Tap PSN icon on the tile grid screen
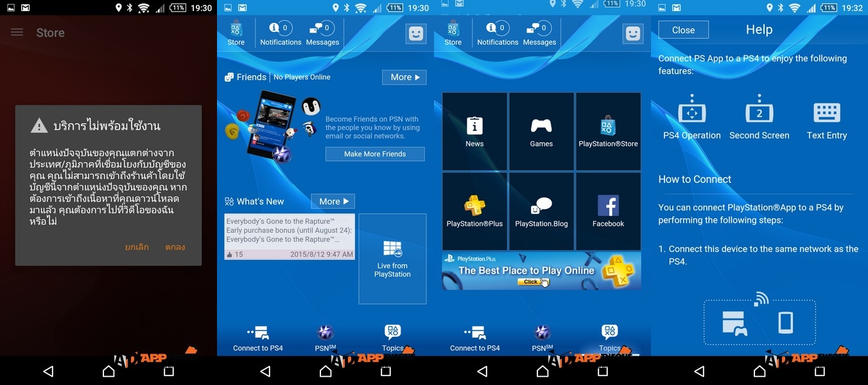868x385 pixels. point(542,338)
